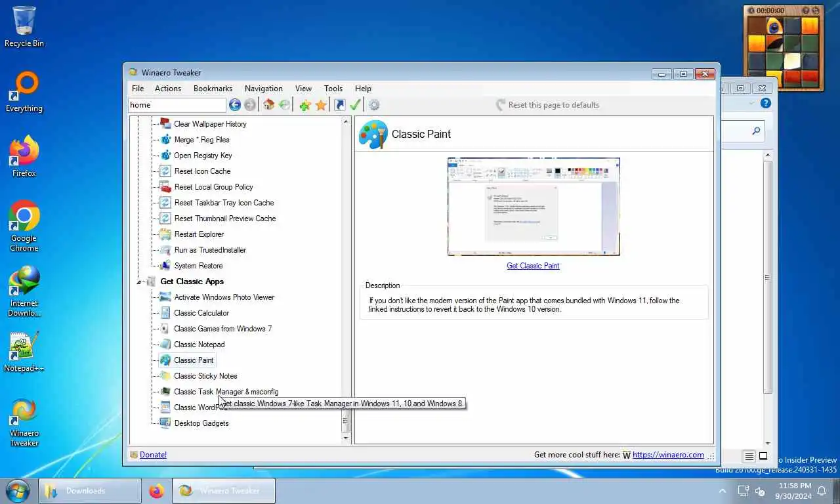This screenshot has height=504, width=840.
Task: Open the View menu
Action: tap(303, 89)
